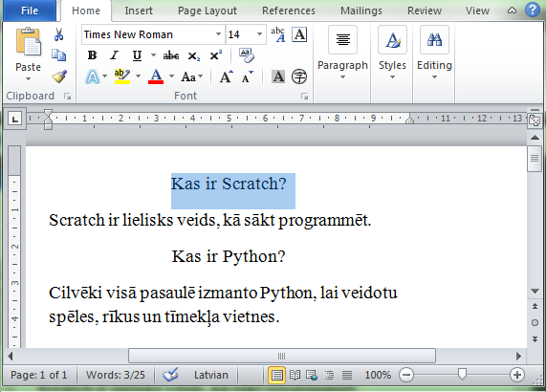
Task: Click the zoom slider handle
Action: pos(462,375)
